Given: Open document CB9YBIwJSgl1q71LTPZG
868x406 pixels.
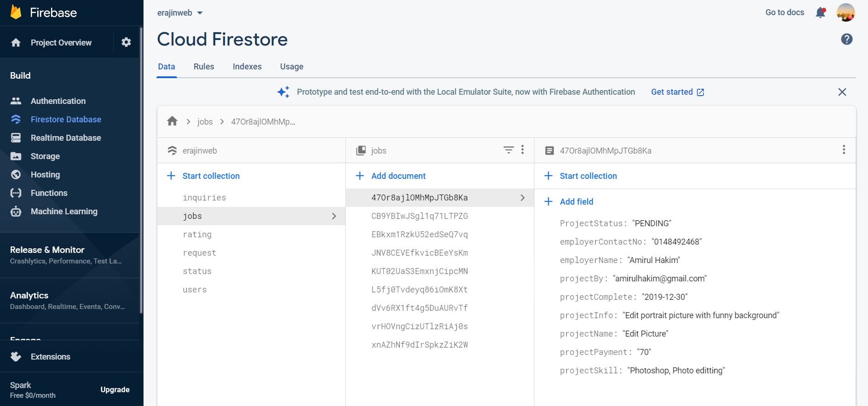Looking at the screenshot, I should click(x=420, y=216).
